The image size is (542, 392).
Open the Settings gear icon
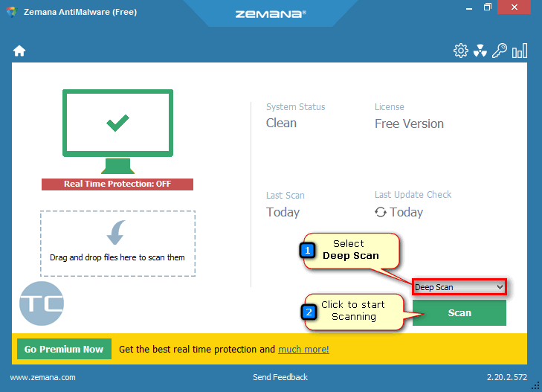460,51
